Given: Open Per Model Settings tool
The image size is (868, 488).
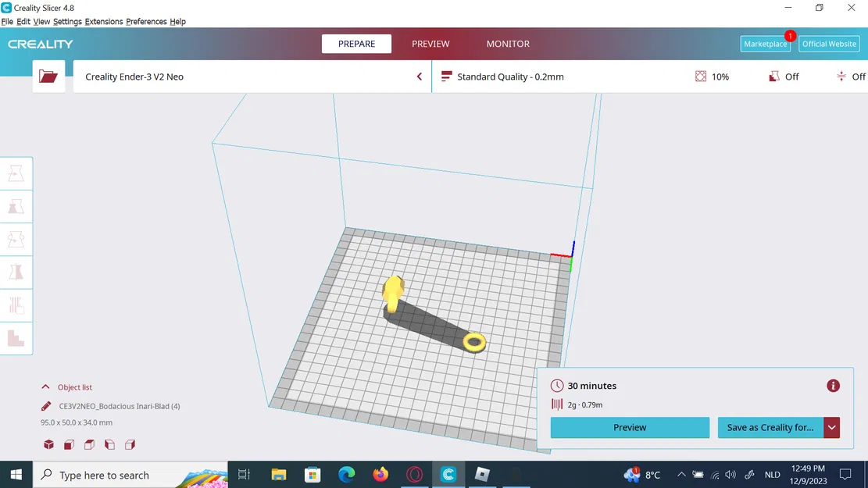Looking at the screenshot, I should click(16, 305).
